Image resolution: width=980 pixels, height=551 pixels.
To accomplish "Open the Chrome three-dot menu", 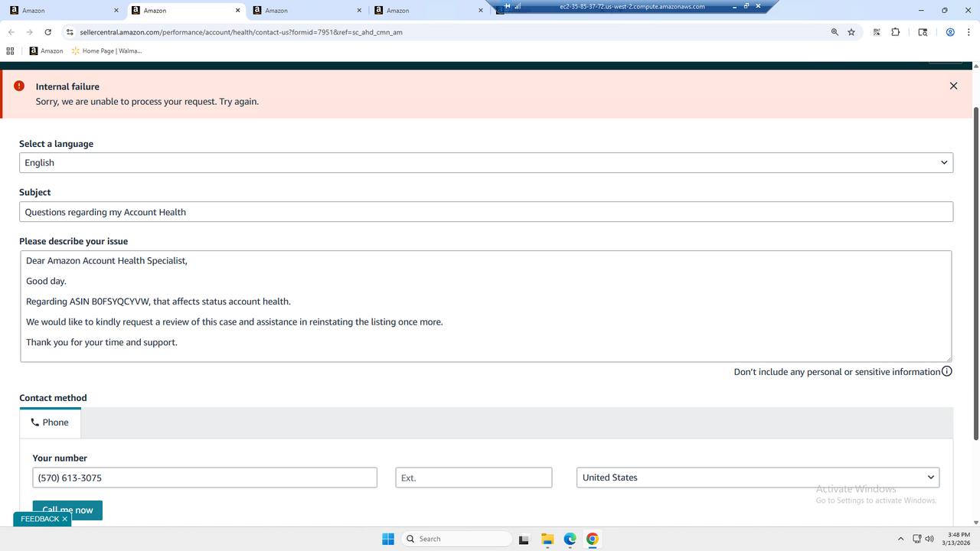I will (969, 32).
